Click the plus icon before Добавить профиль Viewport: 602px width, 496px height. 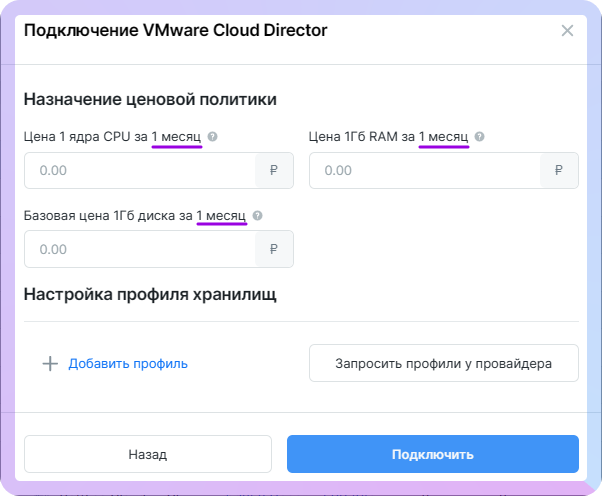pyautogui.click(x=50, y=364)
